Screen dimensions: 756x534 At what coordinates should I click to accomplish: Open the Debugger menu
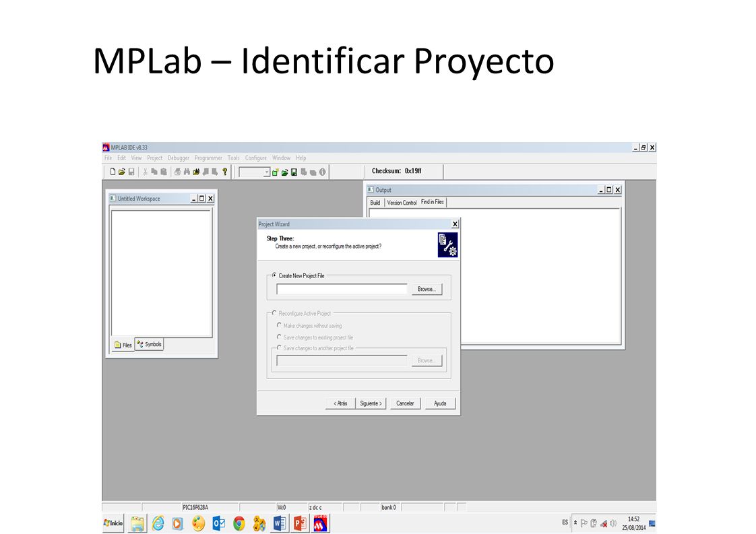click(x=179, y=158)
